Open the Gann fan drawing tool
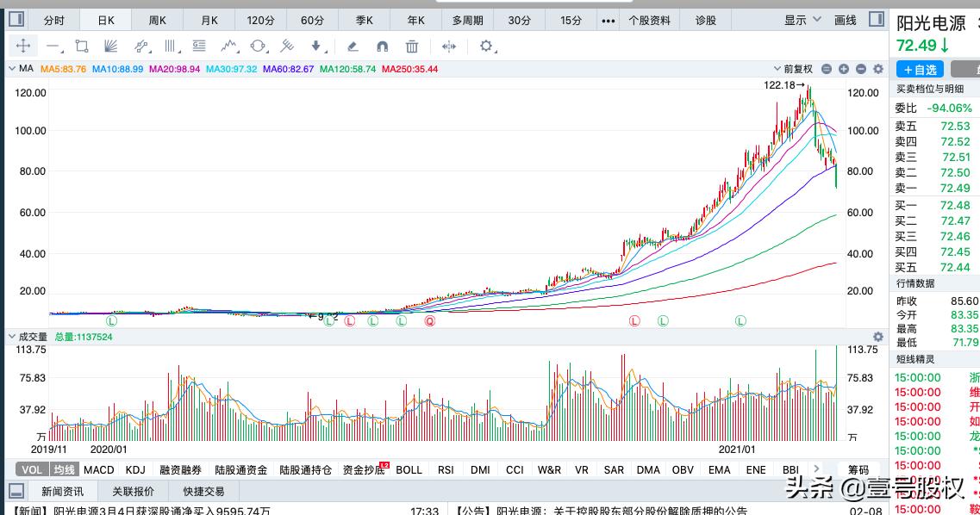980x515 pixels. 109,47
